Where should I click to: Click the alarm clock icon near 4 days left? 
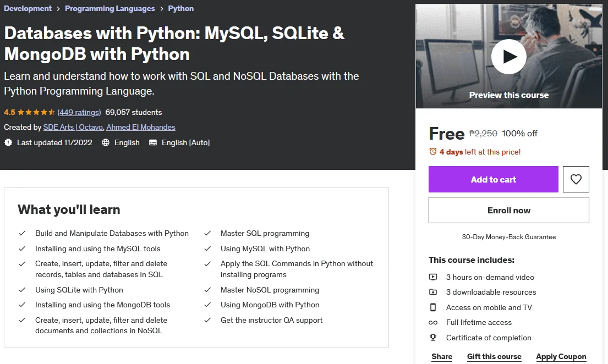[432, 152]
